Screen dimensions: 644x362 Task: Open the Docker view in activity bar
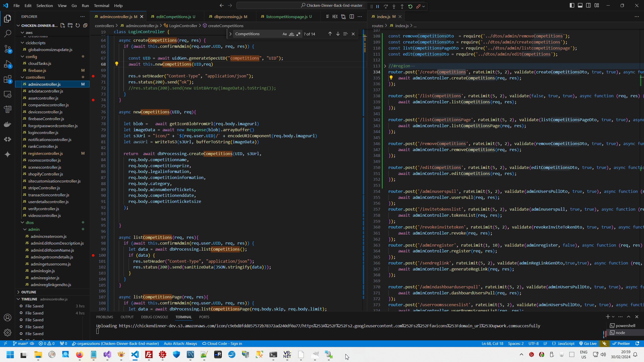tap(8, 124)
